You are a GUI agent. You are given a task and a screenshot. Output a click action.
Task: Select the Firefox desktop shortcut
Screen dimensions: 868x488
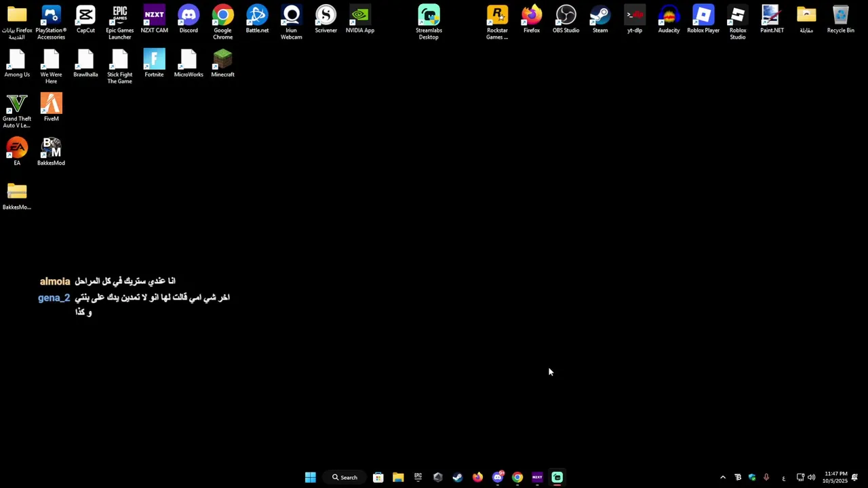[532, 19]
